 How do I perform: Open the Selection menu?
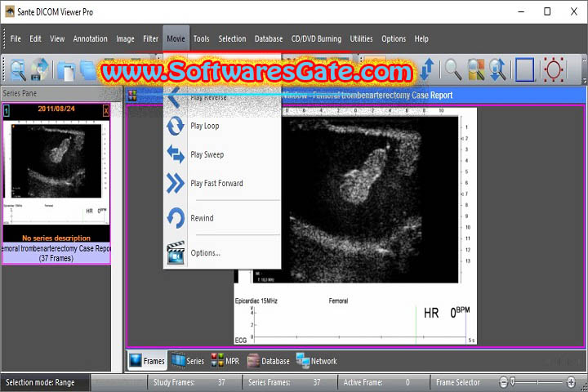click(x=232, y=38)
